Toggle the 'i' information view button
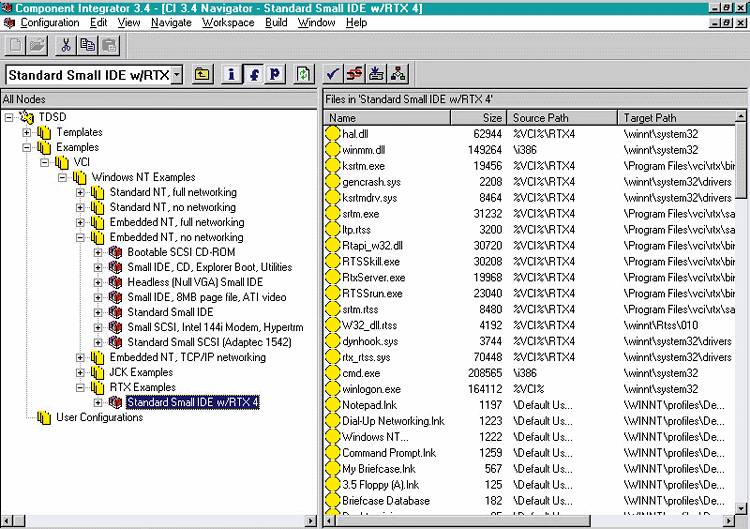 [x=232, y=75]
